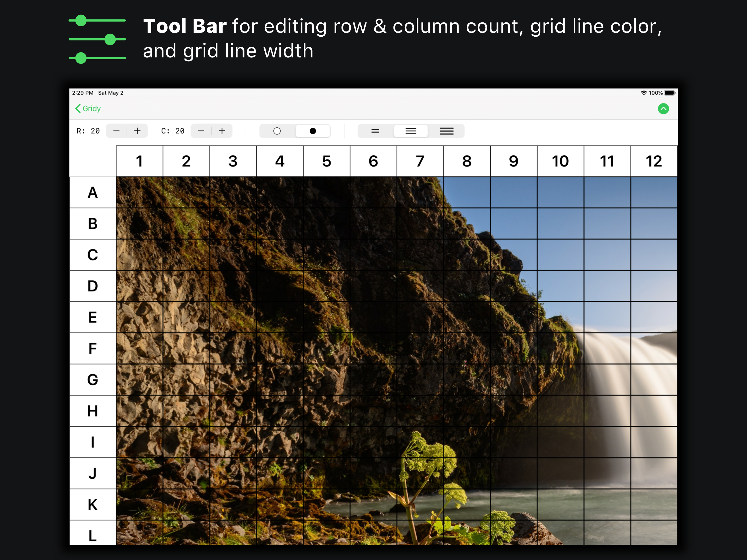Go back to Gridy
This screenshot has width=747, height=560.
click(92, 109)
